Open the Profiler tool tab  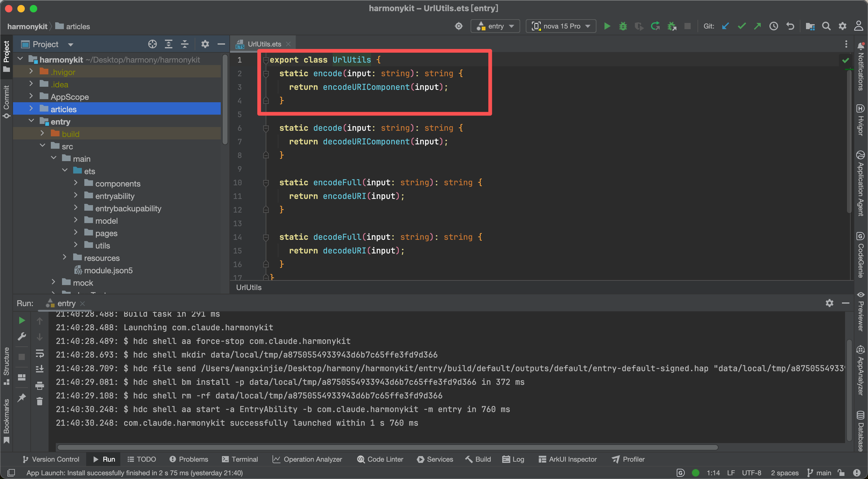tap(628, 459)
